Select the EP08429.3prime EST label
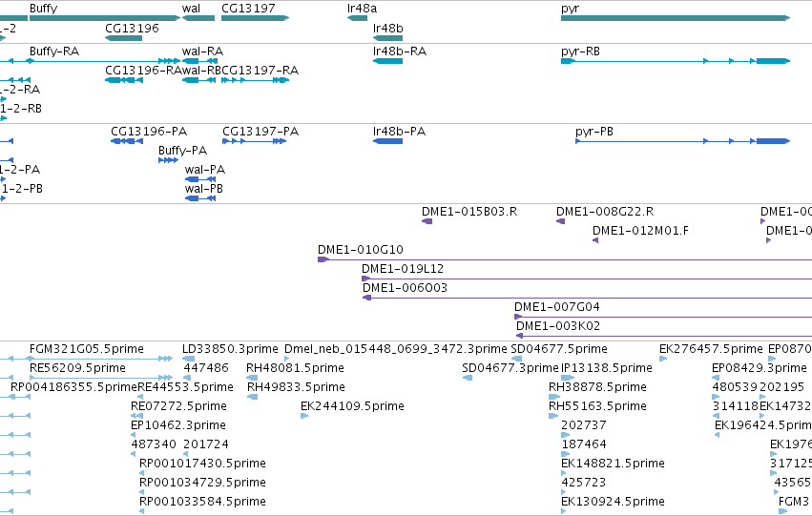This screenshot has width=812, height=516. 760,368
